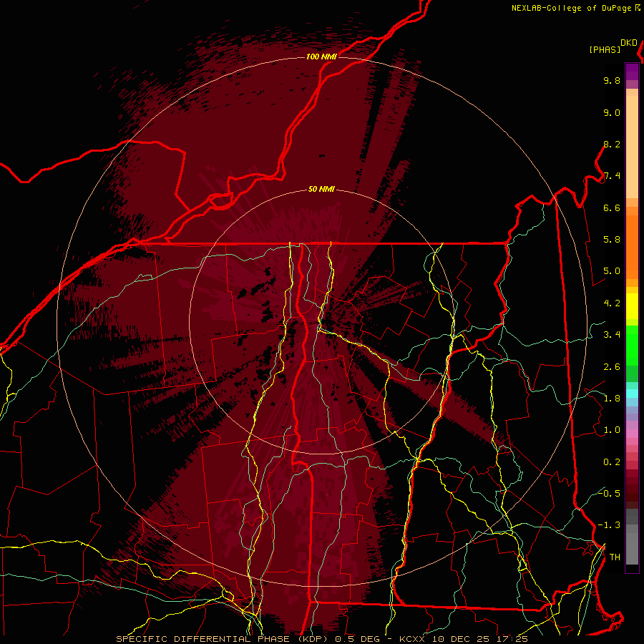The width and height of the screenshot is (644, 644).
Task: Click the 4.2 value on the color scale
Action: pos(612,303)
